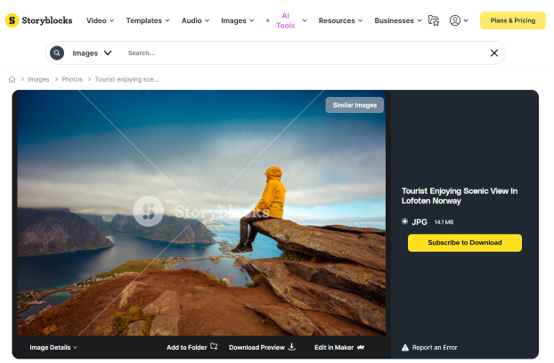This screenshot has width=554, height=363.
Task: Expand the Image Details section
Action: 53,347
